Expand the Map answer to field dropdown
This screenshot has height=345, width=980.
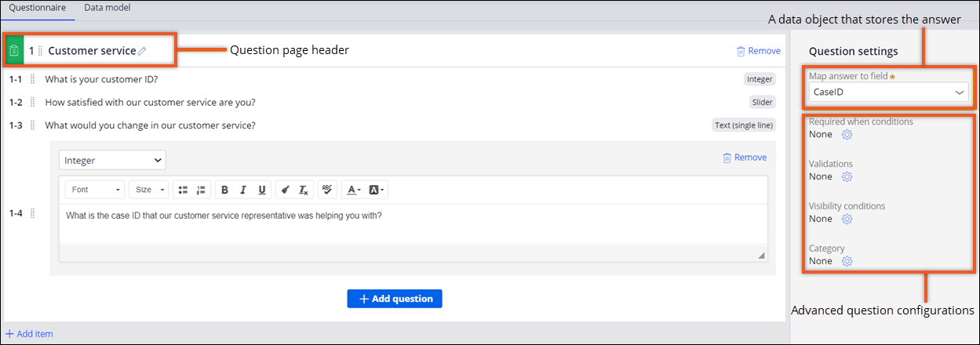pos(888,93)
